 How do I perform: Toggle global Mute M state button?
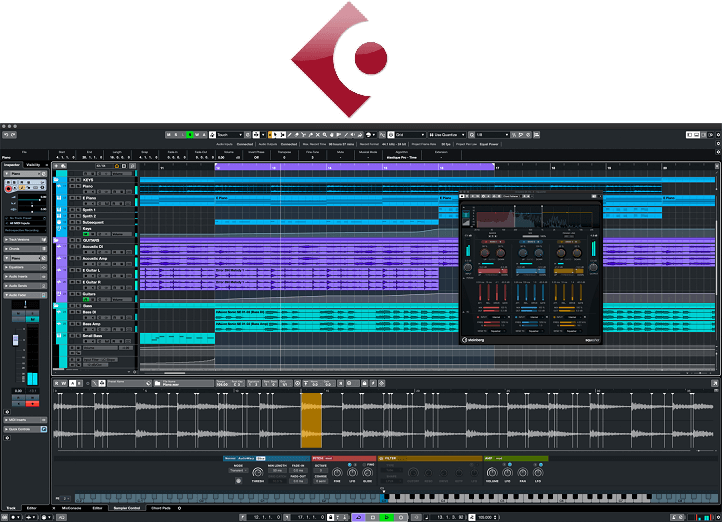click(169, 135)
